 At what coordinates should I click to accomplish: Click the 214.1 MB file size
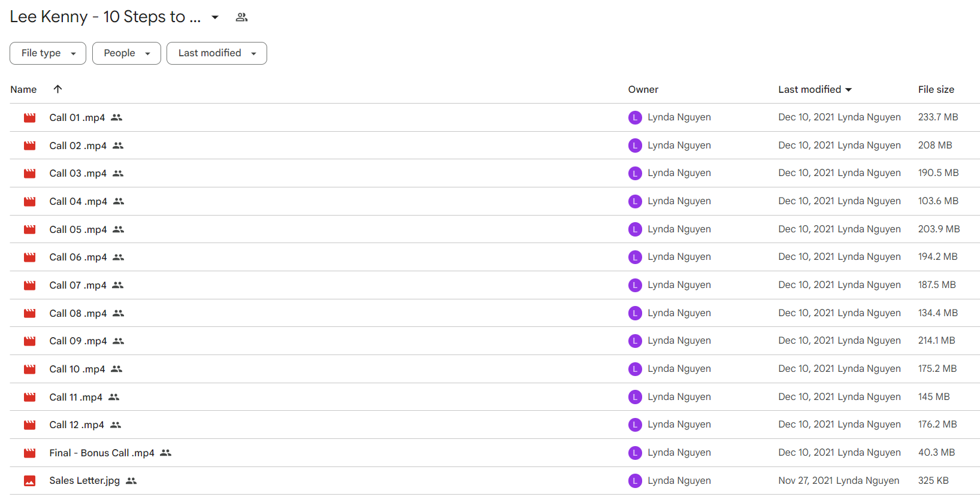[x=936, y=341]
